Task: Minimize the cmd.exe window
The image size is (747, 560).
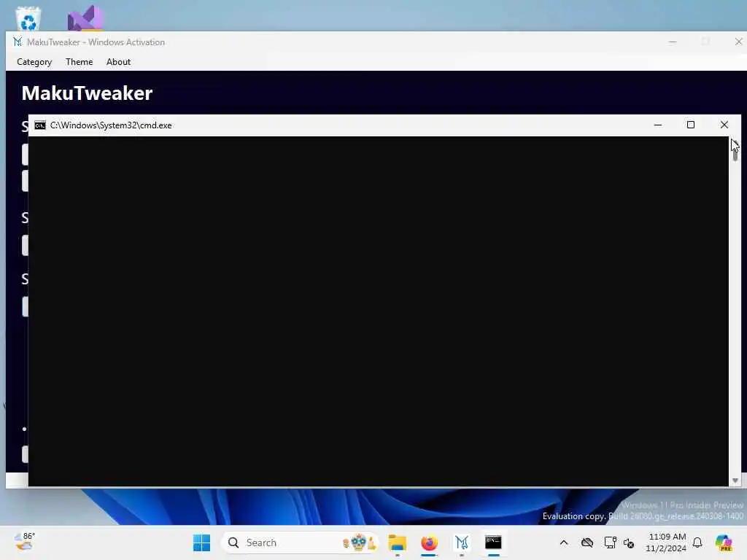Action: (x=658, y=125)
